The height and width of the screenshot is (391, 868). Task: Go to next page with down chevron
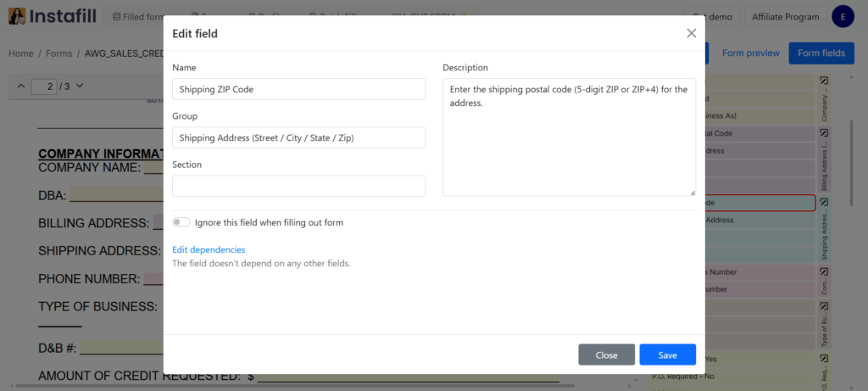click(x=81, y=86)
